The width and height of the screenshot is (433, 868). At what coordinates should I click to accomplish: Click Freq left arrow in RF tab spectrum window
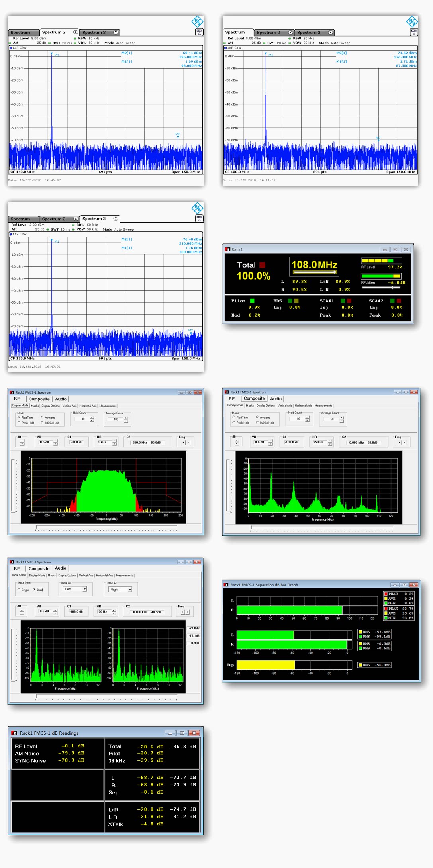pyautogui.click(x=184, y=442)
